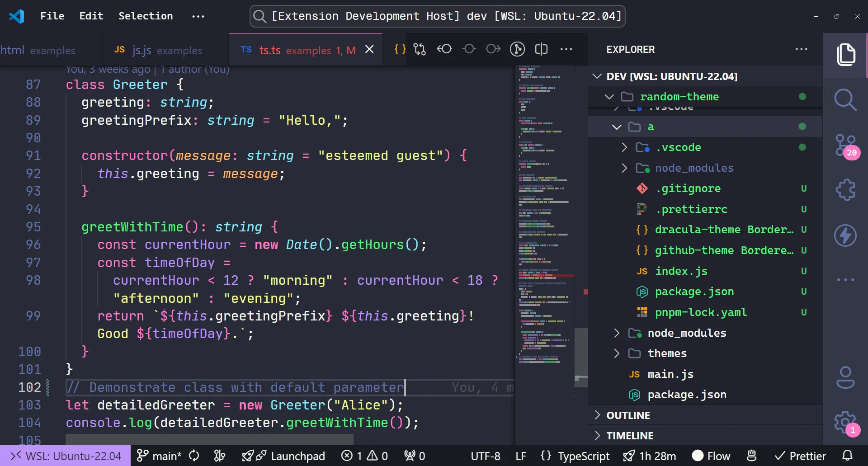Change file encoding UTF-8
Screen dimensions: 868x466
[486, 456]
